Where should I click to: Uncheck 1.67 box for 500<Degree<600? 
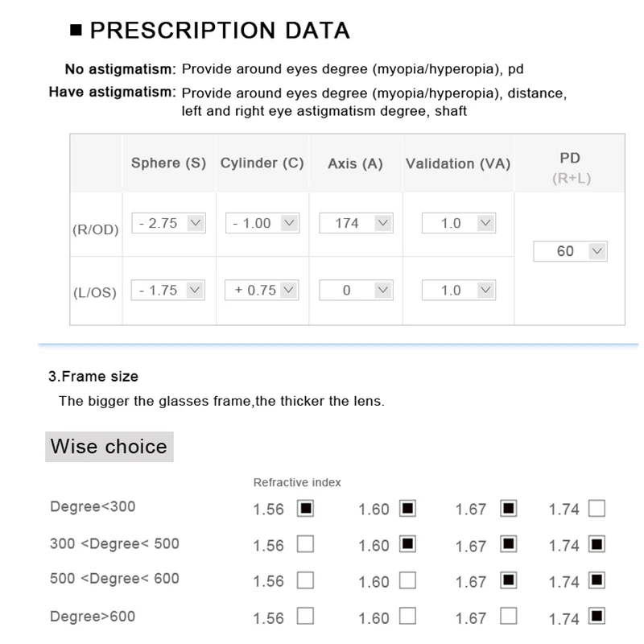tap(508, 580)
